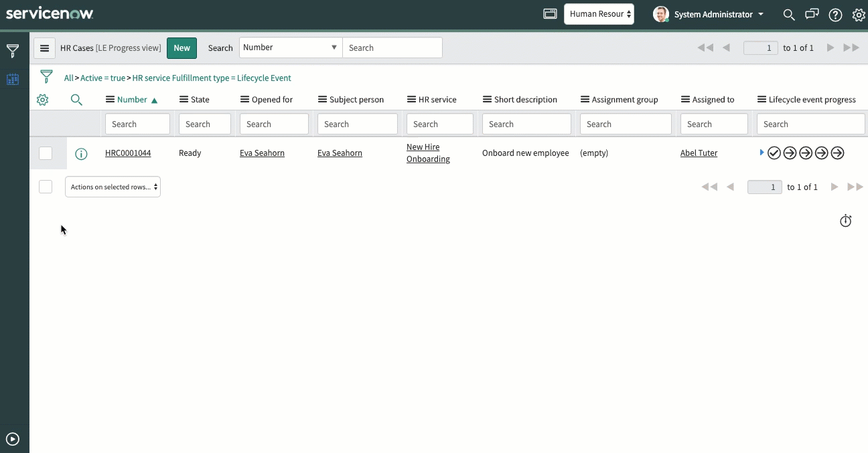Screen dimensions: 868x453
Task: Click the Onboard new employee cell
Action: 526,153
